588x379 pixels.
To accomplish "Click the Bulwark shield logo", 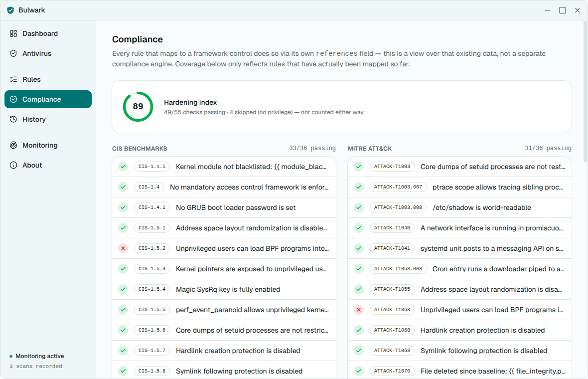I will click(10, 10).
